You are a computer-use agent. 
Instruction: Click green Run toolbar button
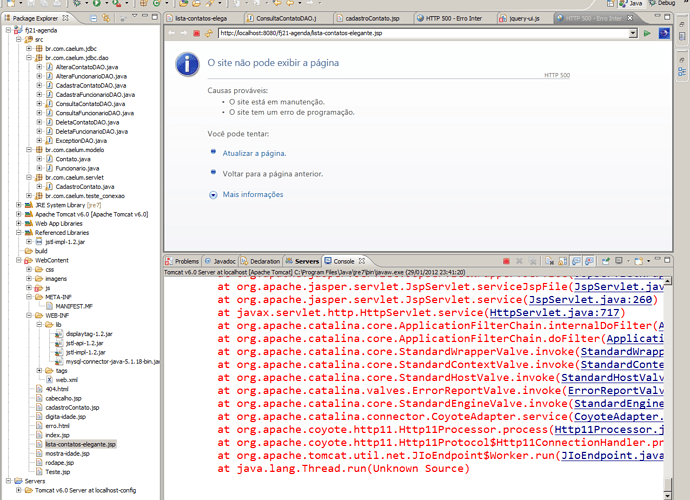96,4
